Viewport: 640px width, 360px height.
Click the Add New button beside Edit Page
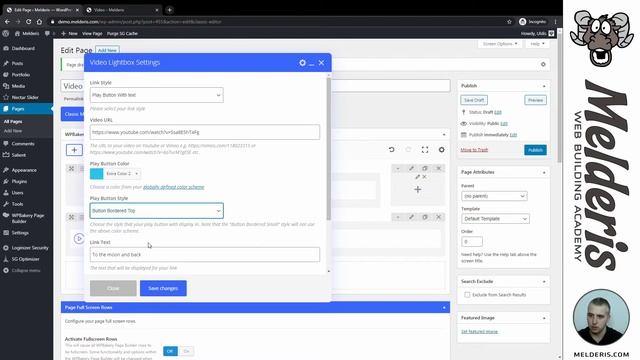coord(107,50)
